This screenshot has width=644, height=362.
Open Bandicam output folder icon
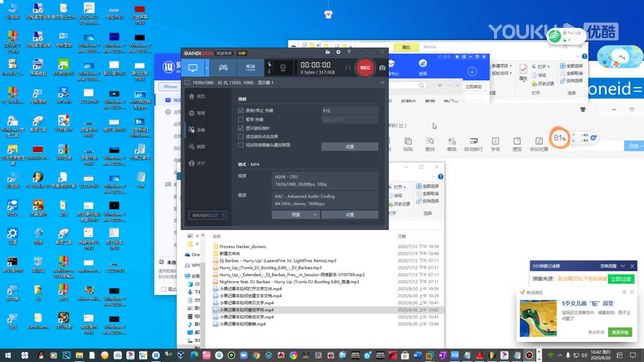[328, 52]
